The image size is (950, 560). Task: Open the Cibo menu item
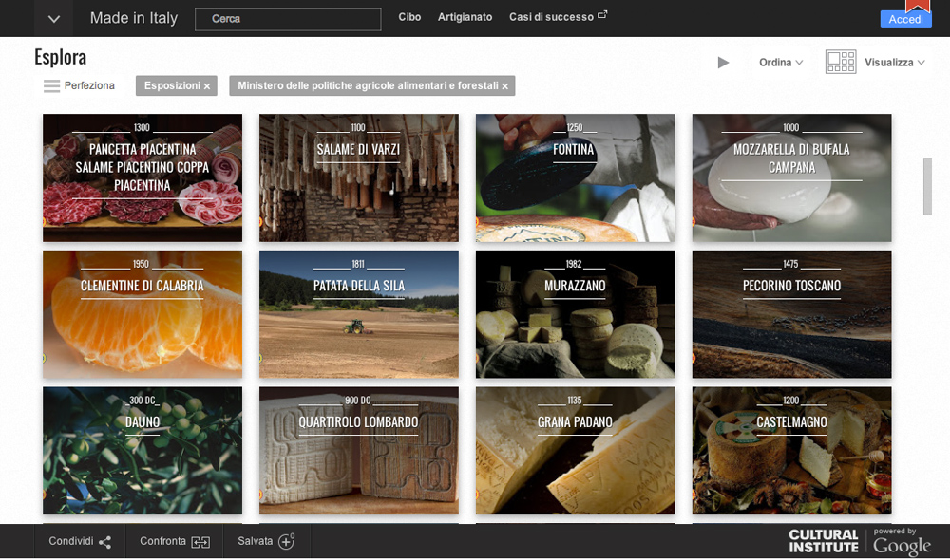click(409, 17)
